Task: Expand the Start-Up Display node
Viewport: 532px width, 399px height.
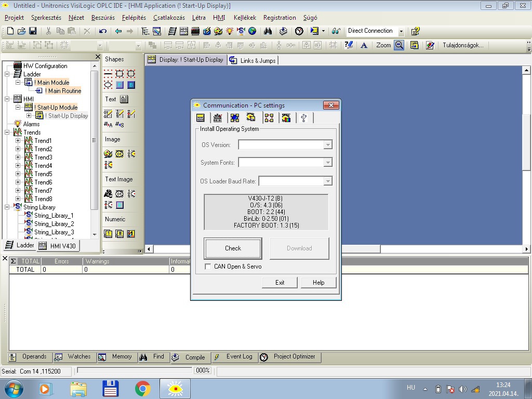Action: point(29,116)
